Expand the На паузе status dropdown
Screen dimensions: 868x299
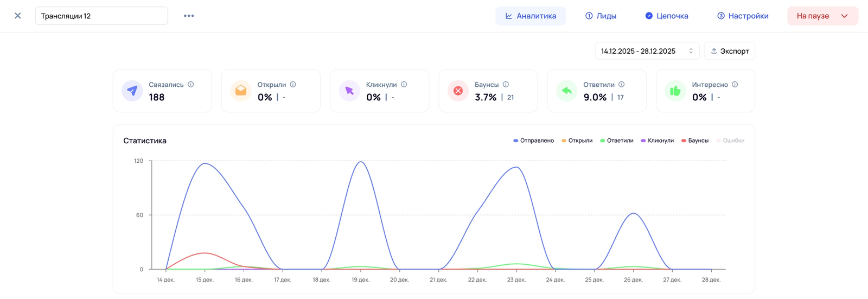tap(822, 16)
